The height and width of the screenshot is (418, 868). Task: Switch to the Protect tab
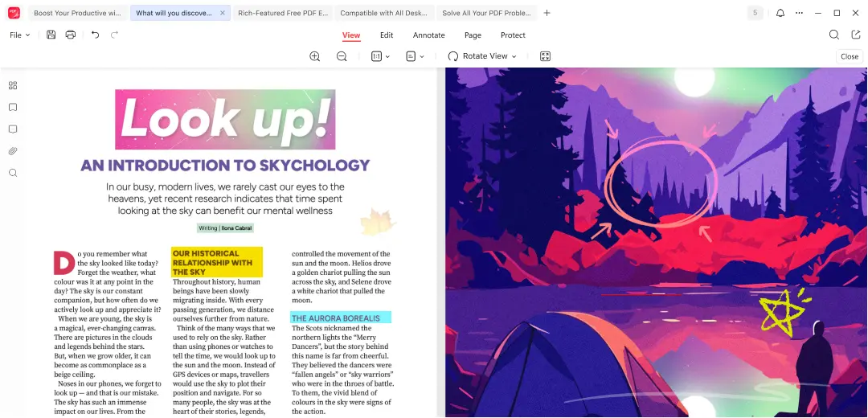coord(513,35)
